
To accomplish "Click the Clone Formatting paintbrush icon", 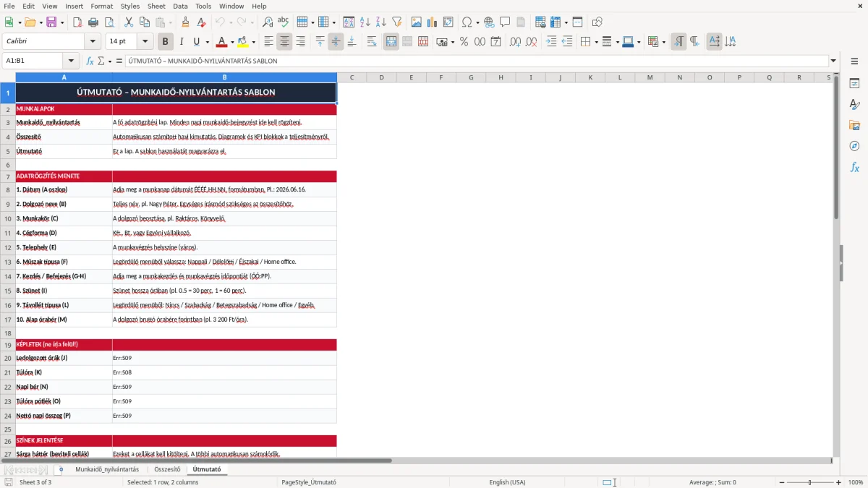I will 185,22.
